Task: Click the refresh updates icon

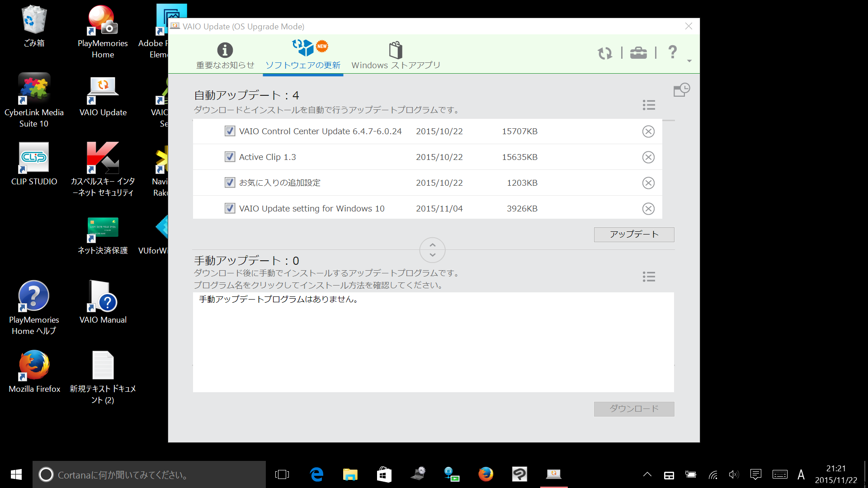Action: pos(604,53)
